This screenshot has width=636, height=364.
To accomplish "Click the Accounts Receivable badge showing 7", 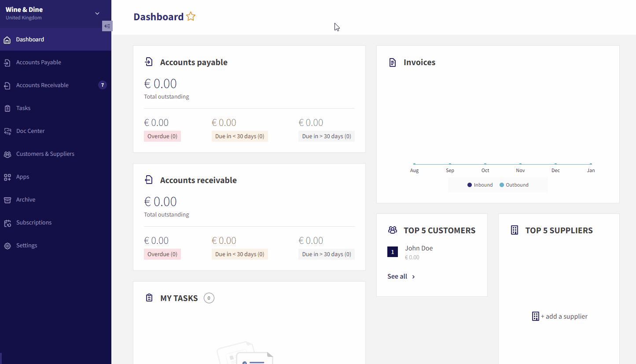I will point(103,85).
